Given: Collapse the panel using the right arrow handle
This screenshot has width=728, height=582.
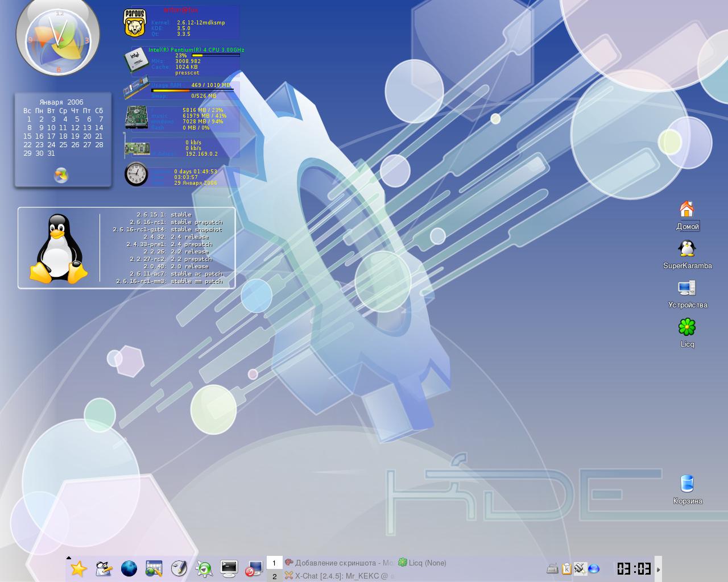Looking at the screenshot, I should [659, 569].
